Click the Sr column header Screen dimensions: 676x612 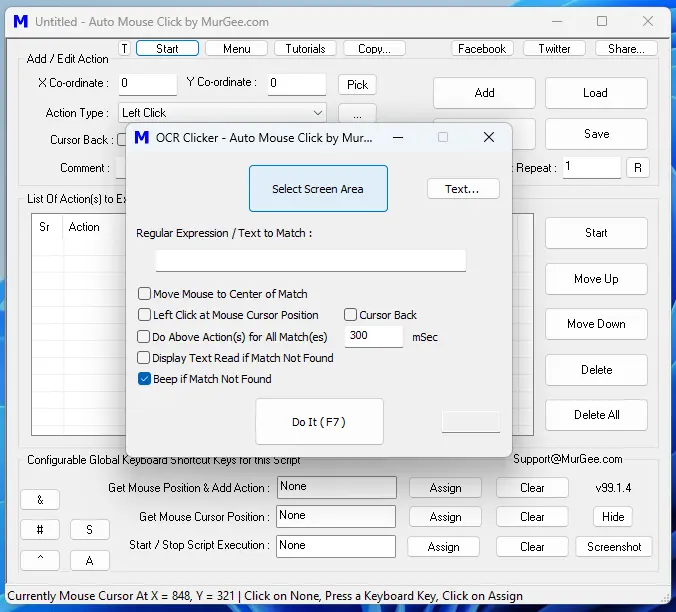[x=47, y=227]
